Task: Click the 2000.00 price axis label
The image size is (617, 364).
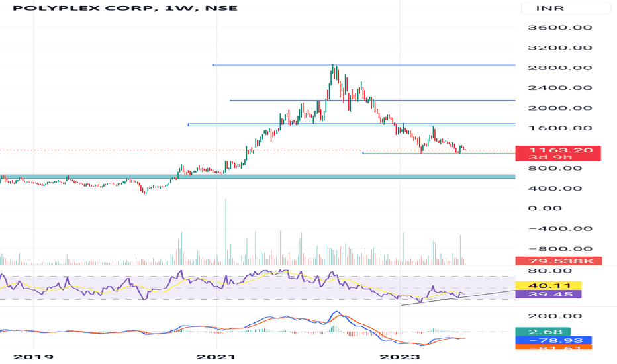Action: click(559, 108)
